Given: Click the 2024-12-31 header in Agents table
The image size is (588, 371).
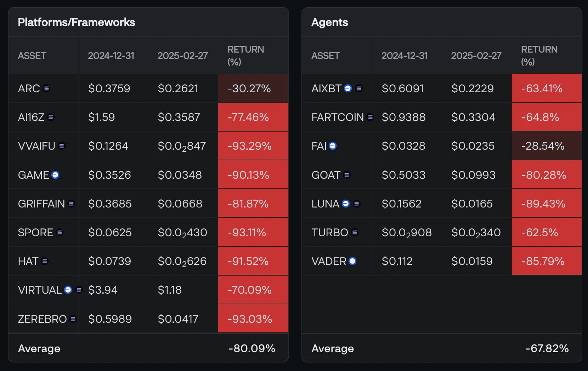Looking at the screenshot, I should pyautogui.click(x=405, y=56).
